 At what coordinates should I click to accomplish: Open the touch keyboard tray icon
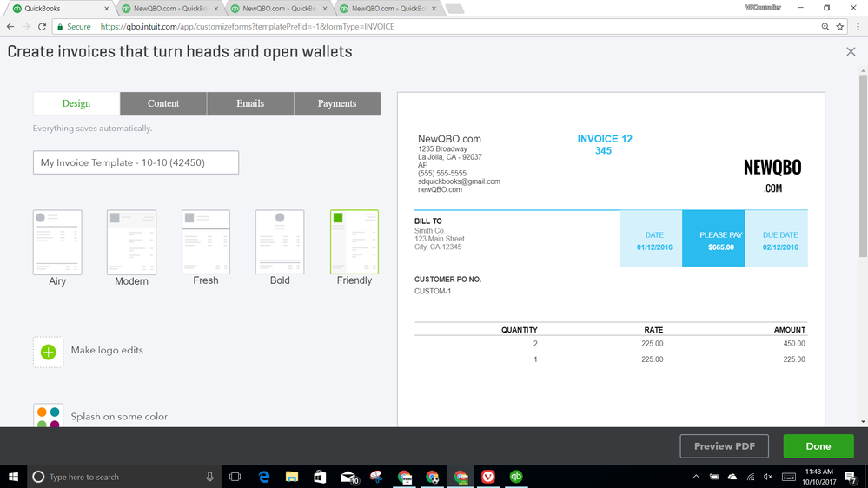[x=789, y=477]
